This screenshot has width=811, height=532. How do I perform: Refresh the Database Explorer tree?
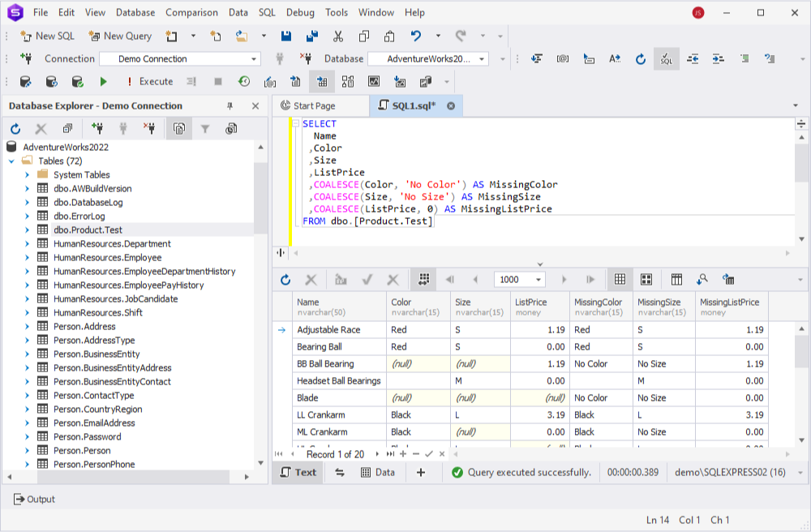[x=15, y=129]
